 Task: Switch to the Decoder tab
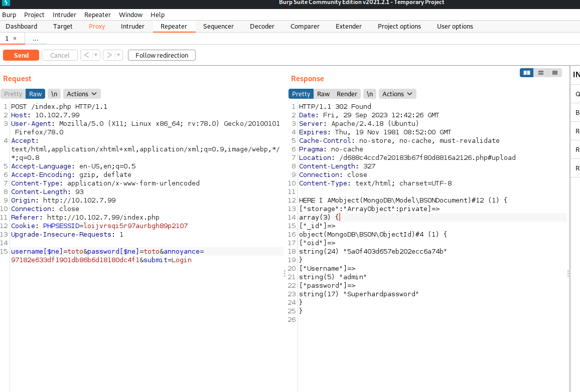(262, 26)
